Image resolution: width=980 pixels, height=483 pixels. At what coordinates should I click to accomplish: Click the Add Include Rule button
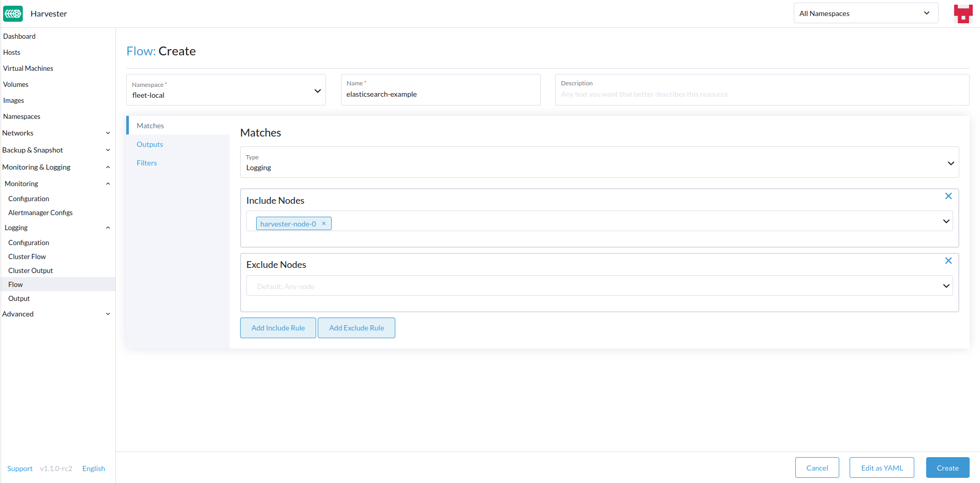278,327
